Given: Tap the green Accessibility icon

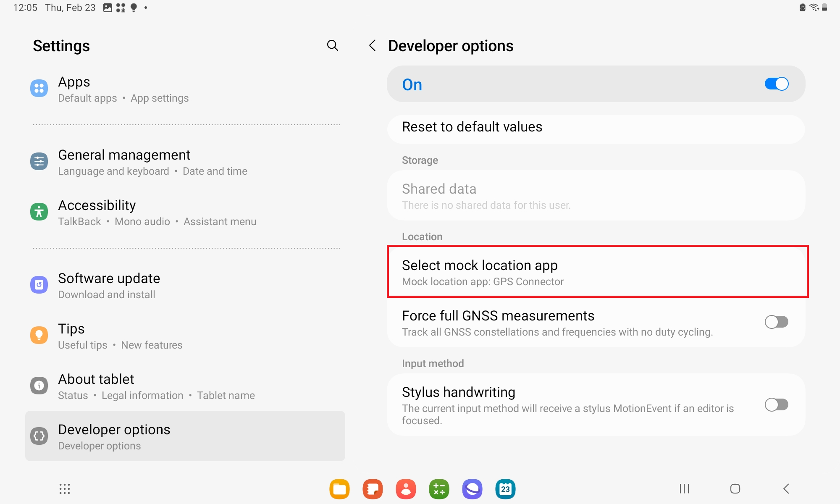Looking at the screenshot, I should point(39,212).
